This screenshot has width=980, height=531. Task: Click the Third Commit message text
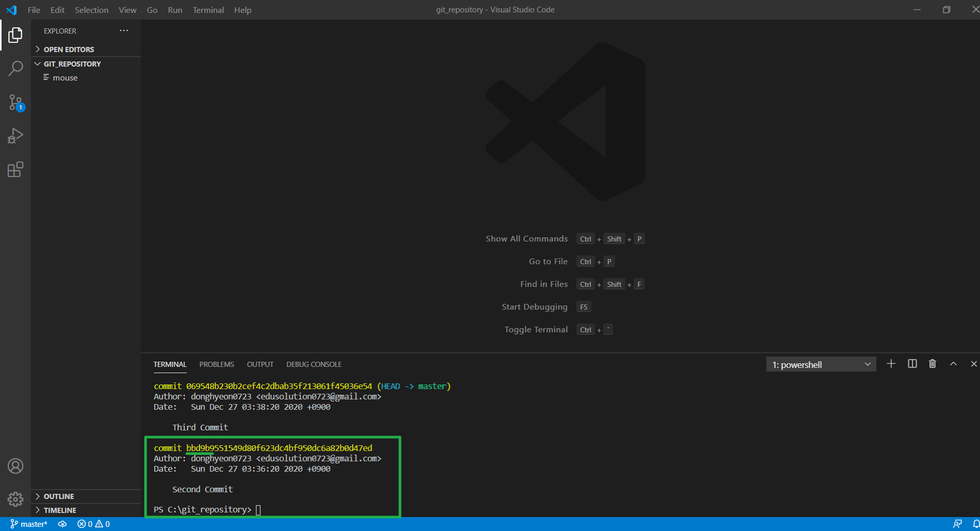coord(200,427)
